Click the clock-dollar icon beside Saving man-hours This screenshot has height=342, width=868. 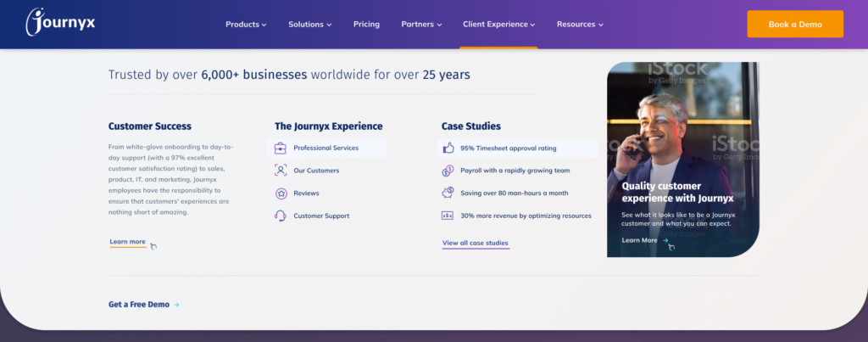click(x=448, y=193)
